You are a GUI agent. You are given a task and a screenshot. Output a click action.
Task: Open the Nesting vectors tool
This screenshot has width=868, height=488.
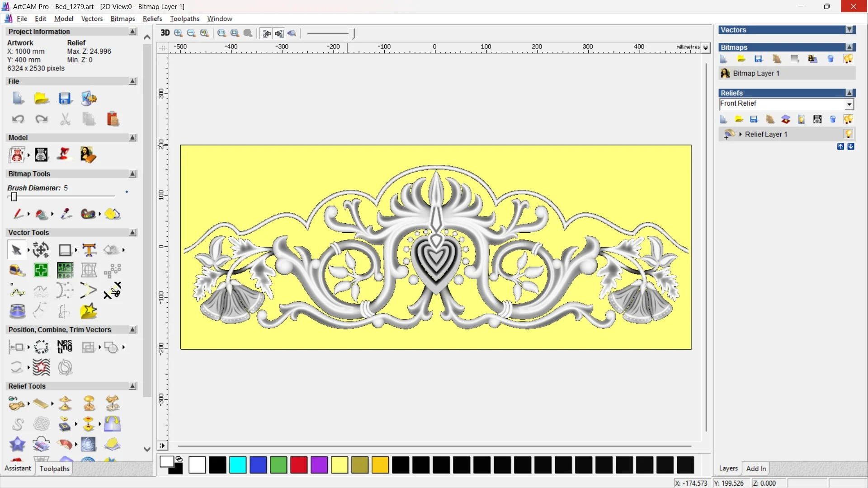65,347
